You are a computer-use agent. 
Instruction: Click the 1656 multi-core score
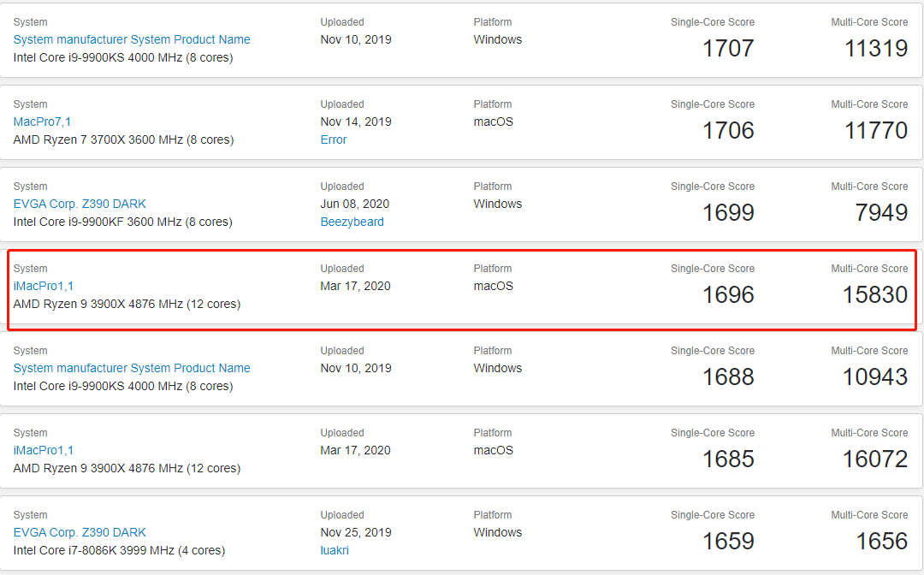click(881, 542)
